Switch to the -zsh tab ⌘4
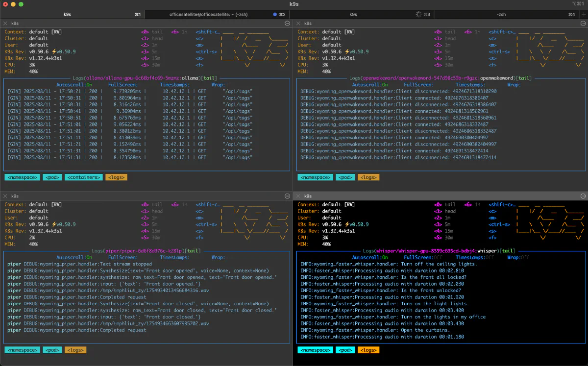588x366 pixels. [507, 14]
